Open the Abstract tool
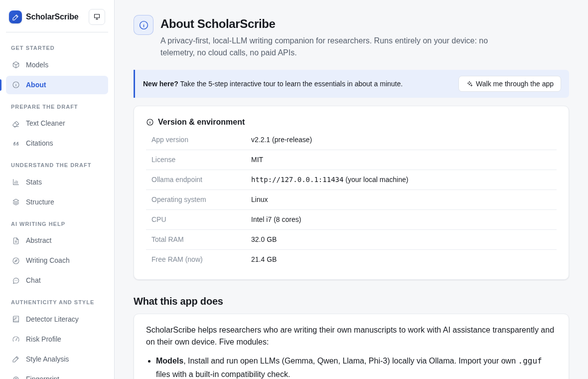 (x=57, y=240)
